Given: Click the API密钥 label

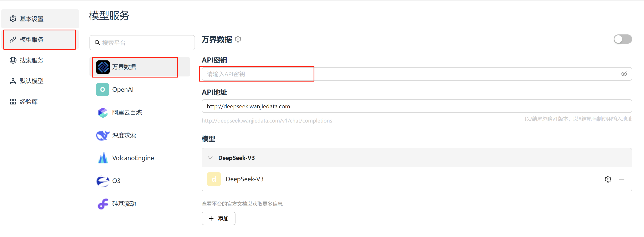Looking at the screenshot, I should coord(214,60).
